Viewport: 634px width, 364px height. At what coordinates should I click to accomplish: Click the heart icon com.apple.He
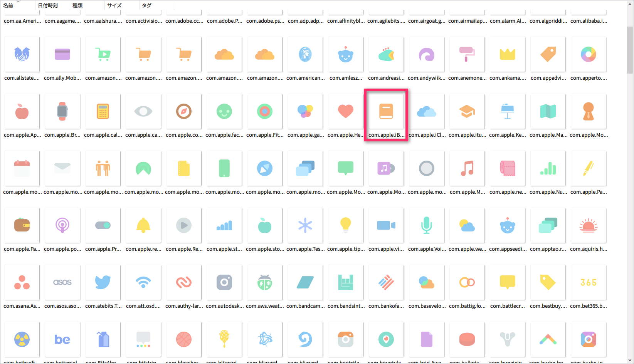(x=346, y=111)
